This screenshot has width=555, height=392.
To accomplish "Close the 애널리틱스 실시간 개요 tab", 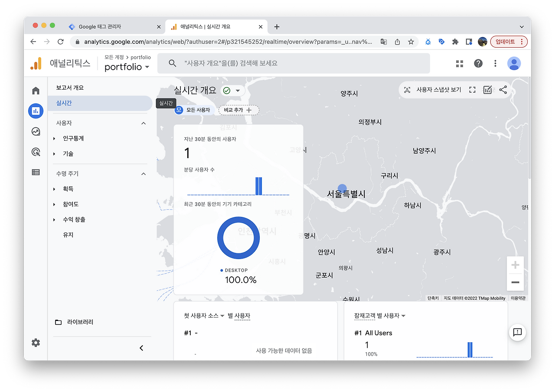I will (x=261, y=26).
